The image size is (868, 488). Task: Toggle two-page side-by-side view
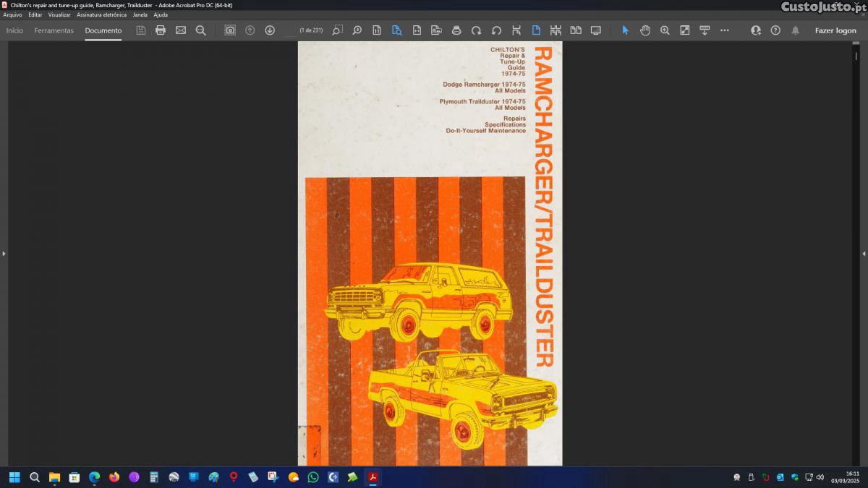[x=576, y=30]
